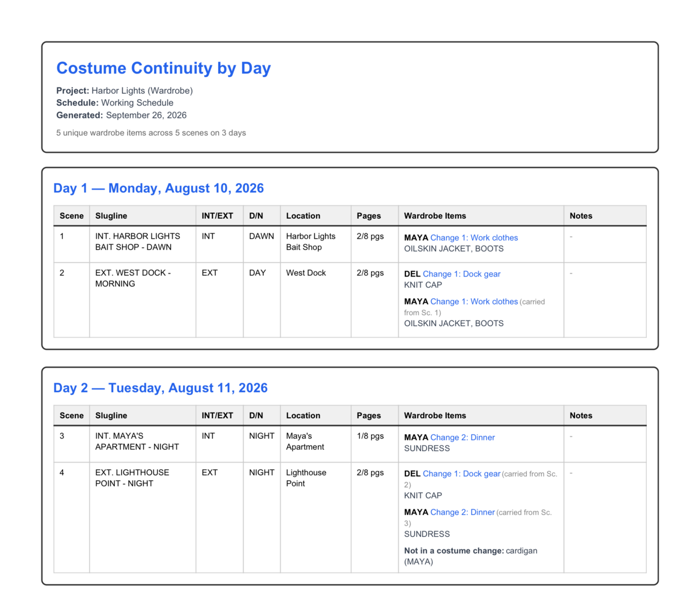Screen dimensions: 700x598
Task: Select slugline EXT. WEST DOCK - MORNING
Action: point(133,278)
